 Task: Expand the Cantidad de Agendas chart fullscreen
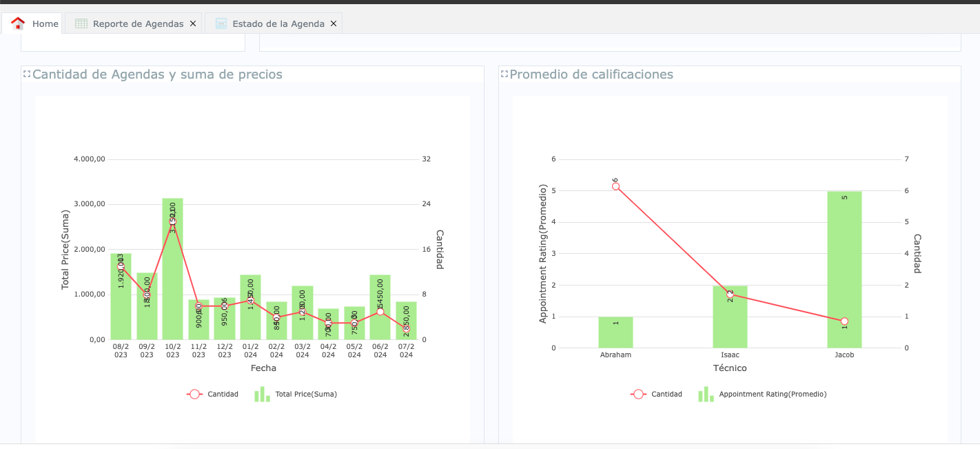click(x=27, y=74)
